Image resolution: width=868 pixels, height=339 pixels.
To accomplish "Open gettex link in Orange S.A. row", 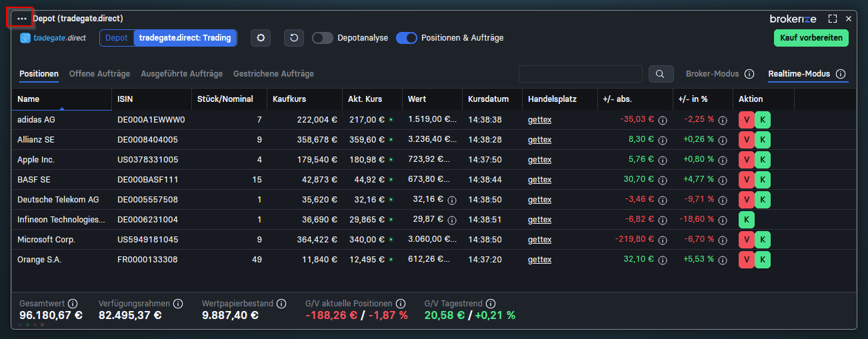I will click(x=539, y=260).
